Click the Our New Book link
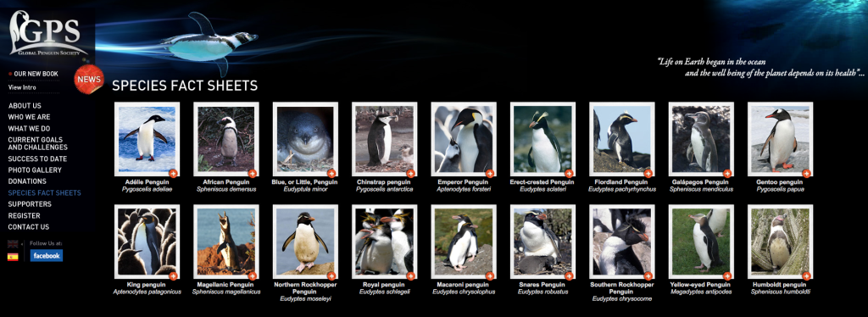 [x=36, y=74]
